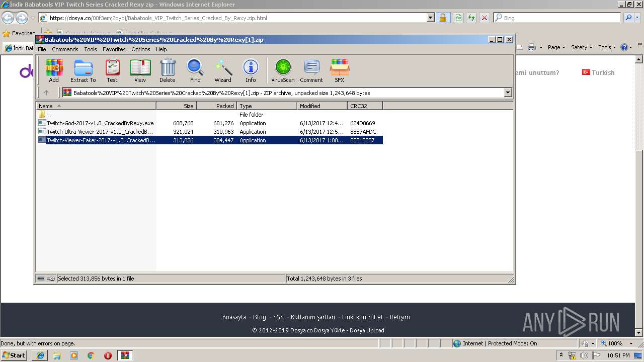This screenshot has height=362, width=644.
Task: Click the security lock icon in address bar
Action: (443, 18)
